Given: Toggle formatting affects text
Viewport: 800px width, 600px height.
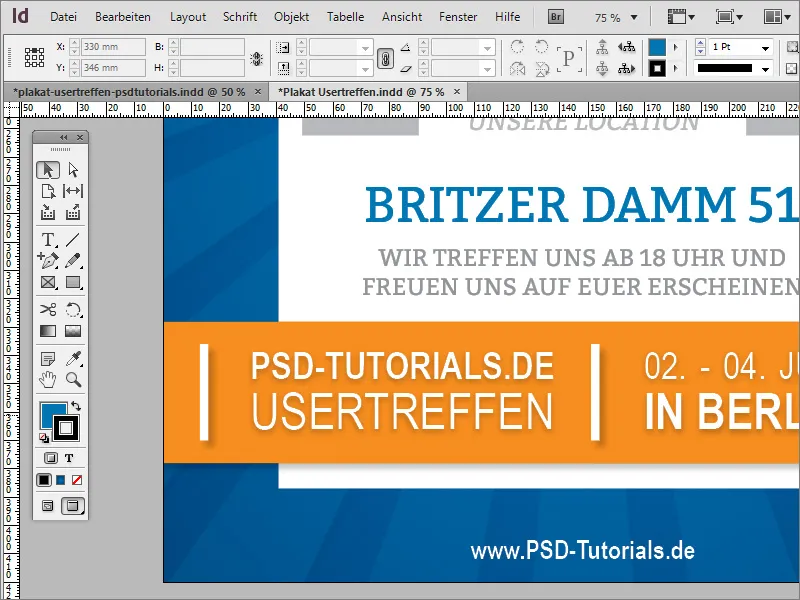Looking at the screenshot, I should point(71,459).
